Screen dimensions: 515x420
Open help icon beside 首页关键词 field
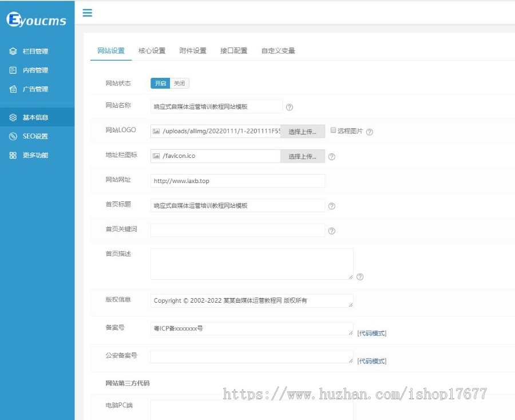332,231
